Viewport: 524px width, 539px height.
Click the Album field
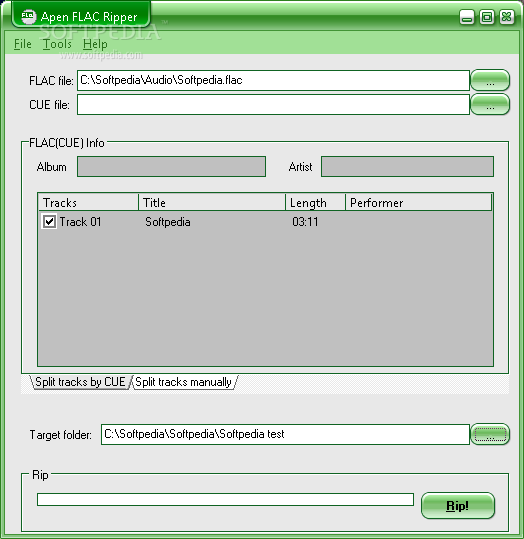coord(172,167)
